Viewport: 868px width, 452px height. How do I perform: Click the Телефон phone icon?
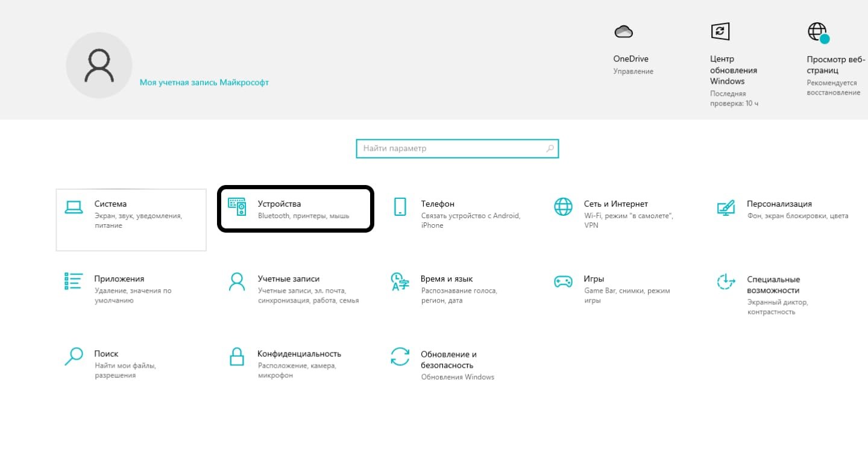click(x=400, y=207)
